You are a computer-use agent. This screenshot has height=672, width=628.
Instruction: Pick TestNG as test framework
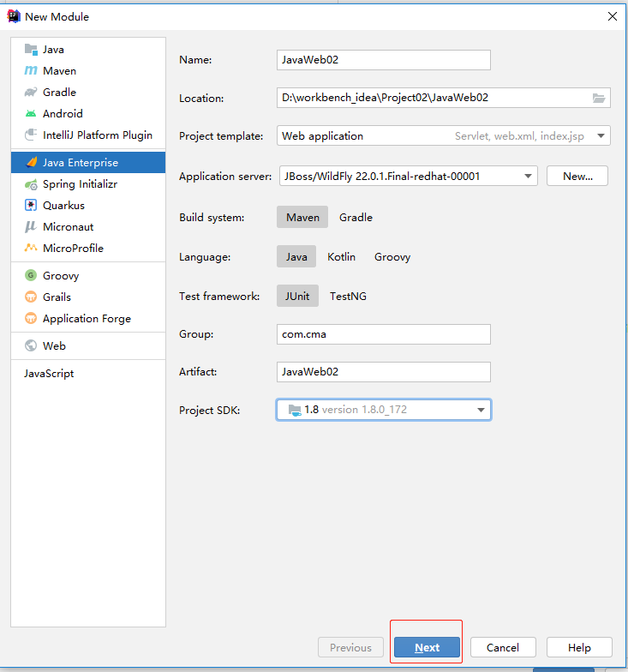click(348, 297)
